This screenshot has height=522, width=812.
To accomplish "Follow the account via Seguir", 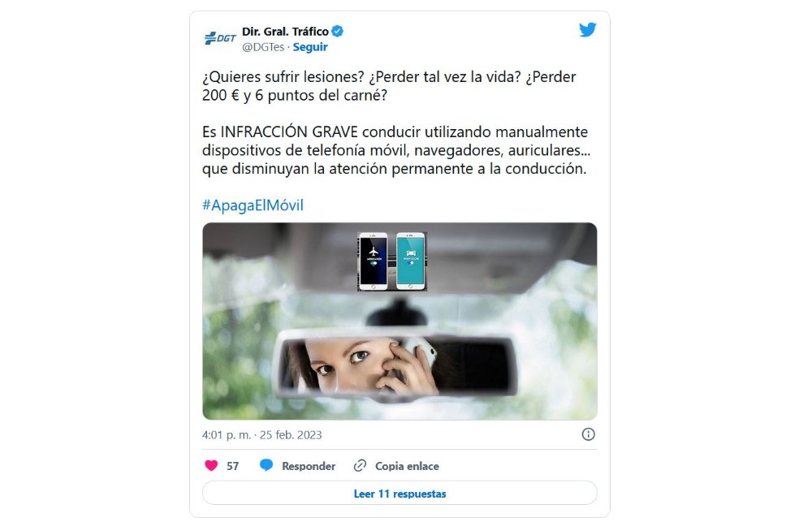I will pyautogui.click(x=310, y=47).
